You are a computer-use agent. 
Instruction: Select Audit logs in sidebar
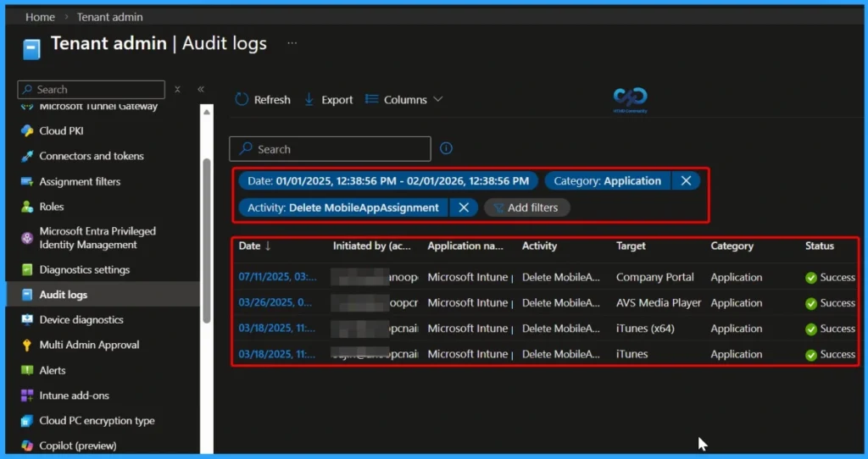[63, 295]
